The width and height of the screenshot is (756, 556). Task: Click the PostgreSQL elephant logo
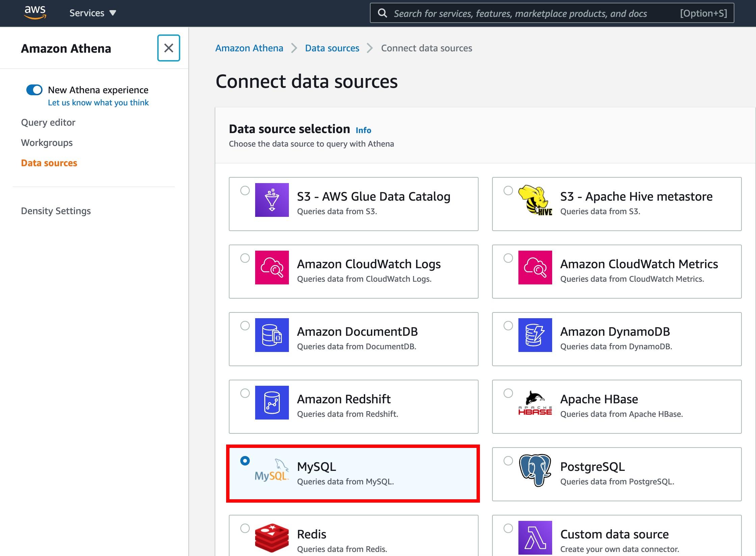[535, 470]
